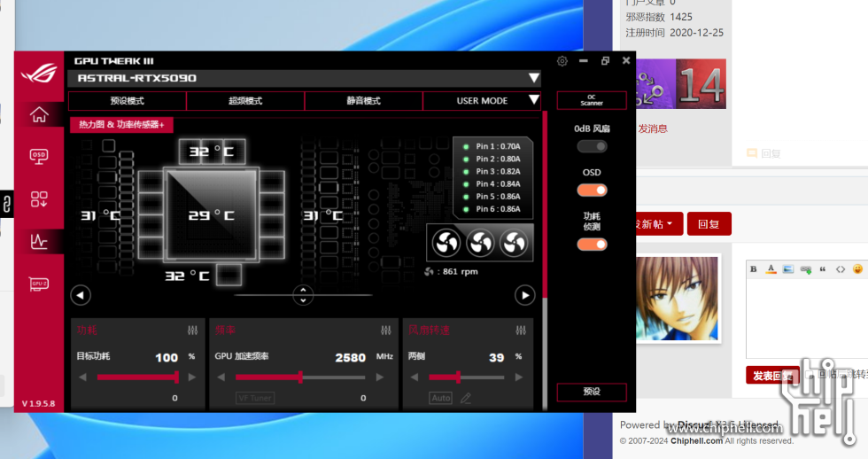Increase 两侧 fan speed with right arrow
868x459 pixels.
[519, 377]
